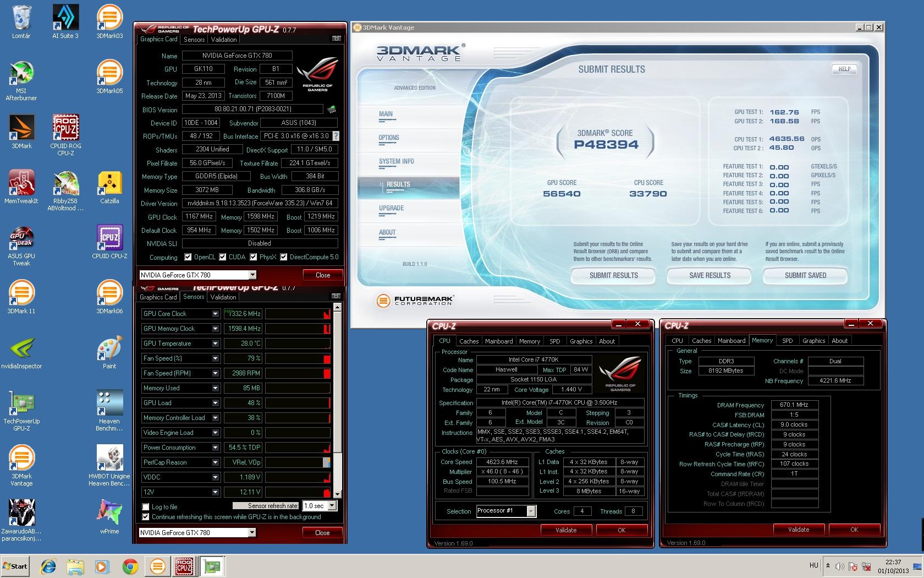Click the CPU Score value 33790
The width and height of the screenshot is (924, 578).
pyautogui.click(x=648, y=194)
